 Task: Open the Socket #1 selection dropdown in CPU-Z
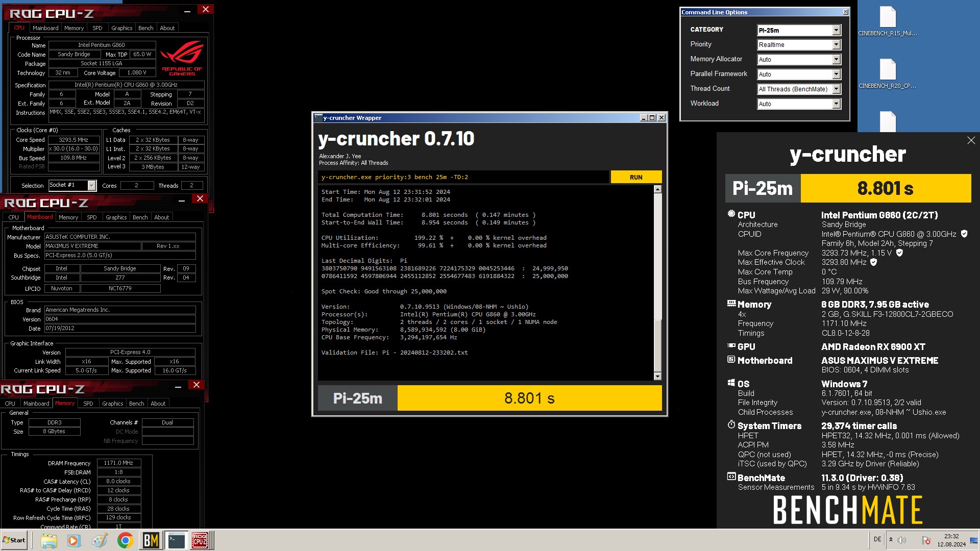click(x=72, y=185)
